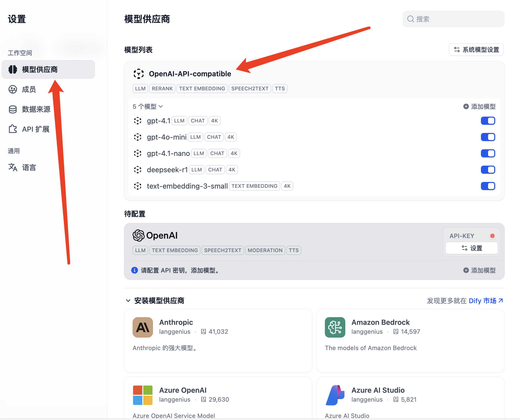
Task: Click the 4K tag on gpt-4.1-nano
Action: [234, 153]
